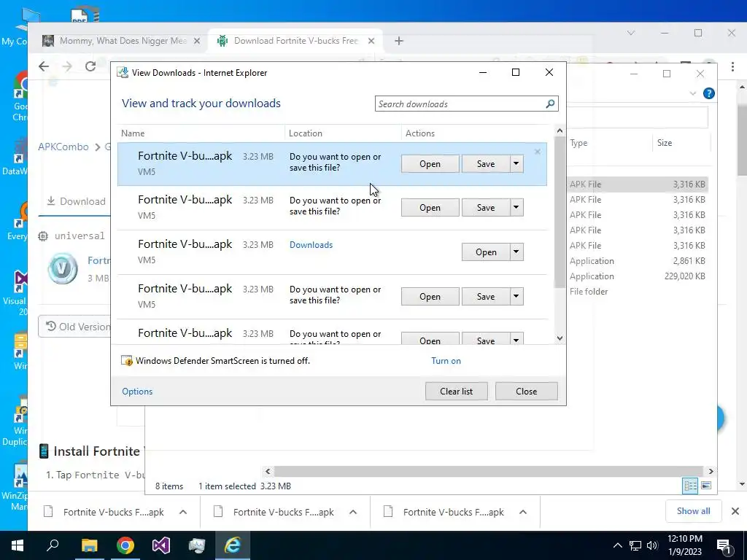The height and width of the screenshot is (560, 747).
Task: Click Chrome's forward arrow
Action: pyautogui.click(x=67, y=66)
